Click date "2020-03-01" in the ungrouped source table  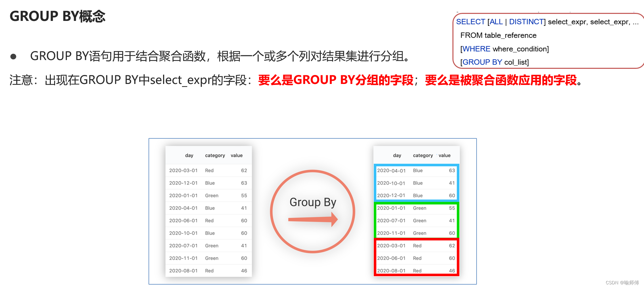pos(183,171)
